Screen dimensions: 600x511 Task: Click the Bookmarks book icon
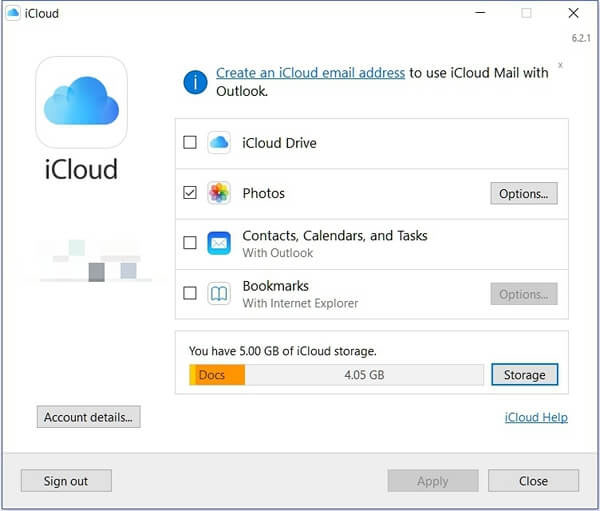(219, 294)
